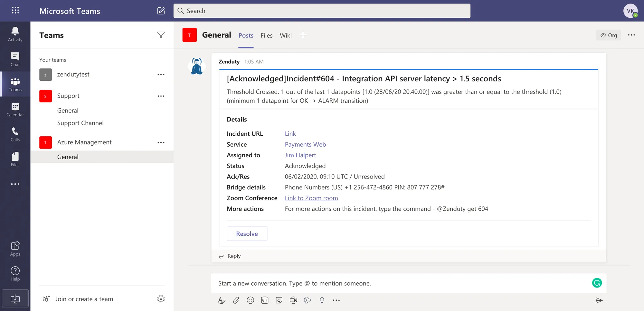Collapse the Azure Management team
644x311 pixels.
pyautogui.click(x=84, y=142)
